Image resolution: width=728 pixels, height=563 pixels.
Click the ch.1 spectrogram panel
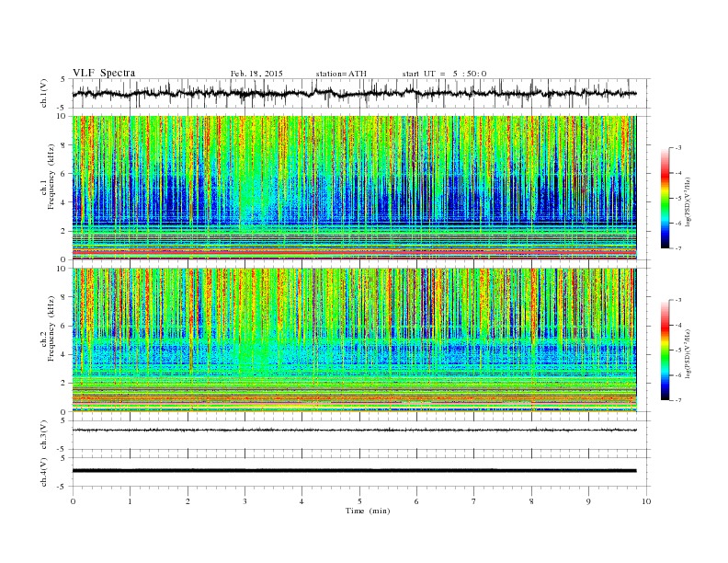tap(354, 188)
